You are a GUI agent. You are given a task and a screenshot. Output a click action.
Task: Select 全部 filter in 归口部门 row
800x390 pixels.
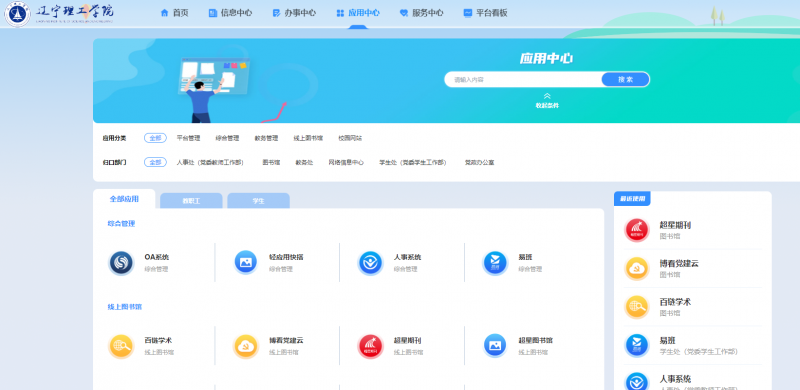click(x=155, y=162)
